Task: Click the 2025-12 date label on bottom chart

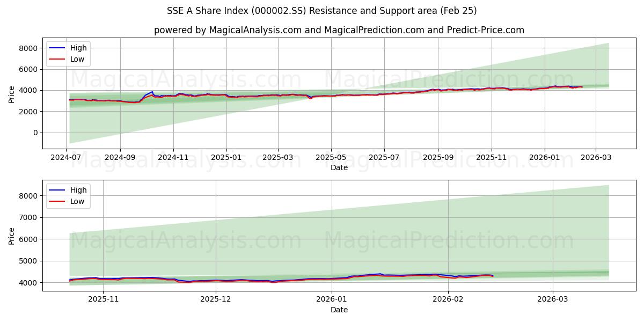Action: (217, 300)
